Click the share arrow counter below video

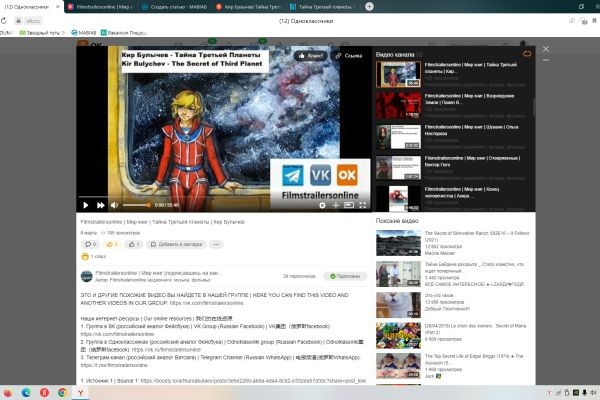112,244
